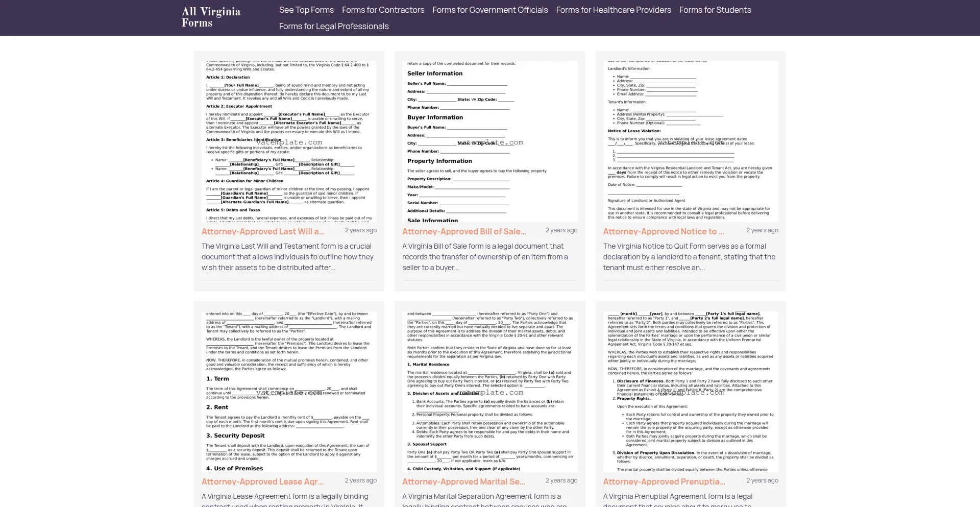Click Attorney-Approved Lease Agreement title link
The image size is (980, 507).
pyautogui.click(x=262, y=481)
